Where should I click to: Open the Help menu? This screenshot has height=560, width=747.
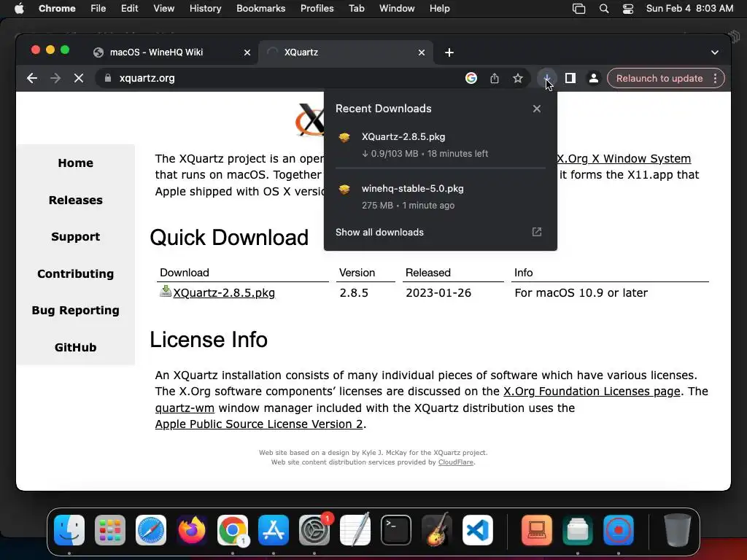click(x=439, y=9)
